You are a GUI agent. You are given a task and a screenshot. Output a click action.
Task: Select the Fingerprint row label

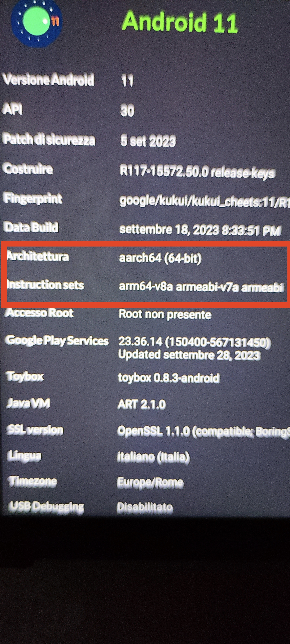(33, 199)
